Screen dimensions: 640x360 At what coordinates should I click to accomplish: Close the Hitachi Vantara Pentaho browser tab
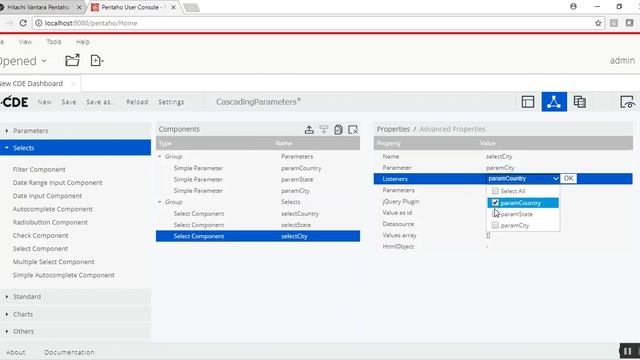79,7
